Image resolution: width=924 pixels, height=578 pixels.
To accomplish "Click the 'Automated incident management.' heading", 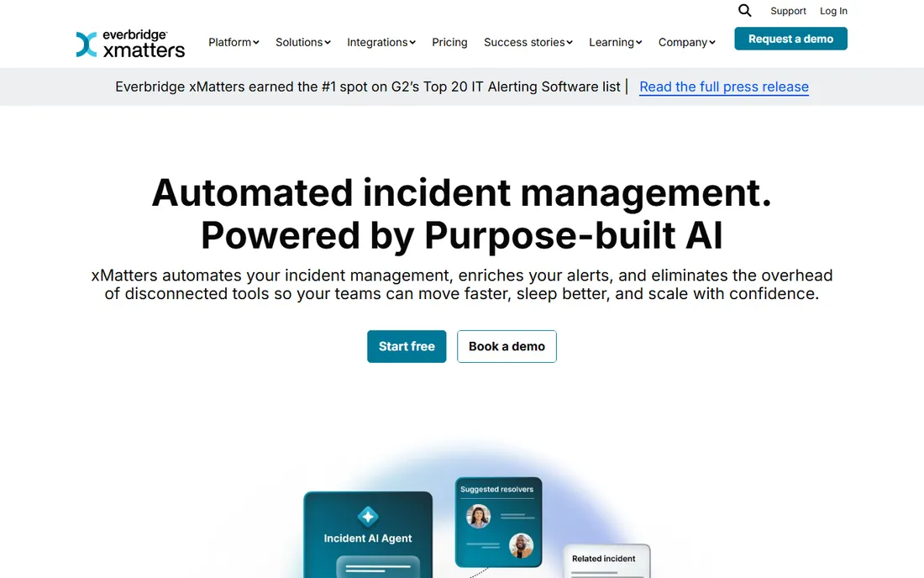I will [461, 192].
